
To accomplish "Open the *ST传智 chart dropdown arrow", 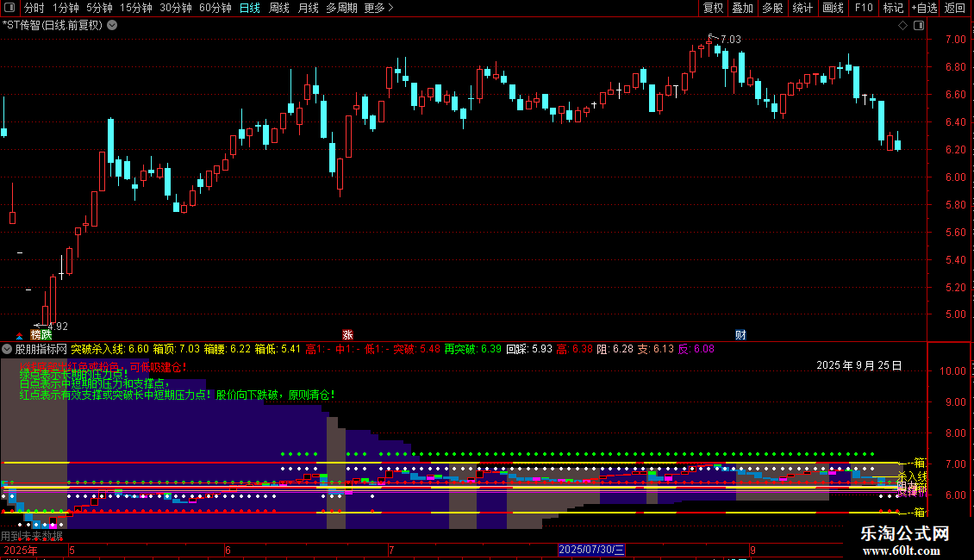I will 112,26.
